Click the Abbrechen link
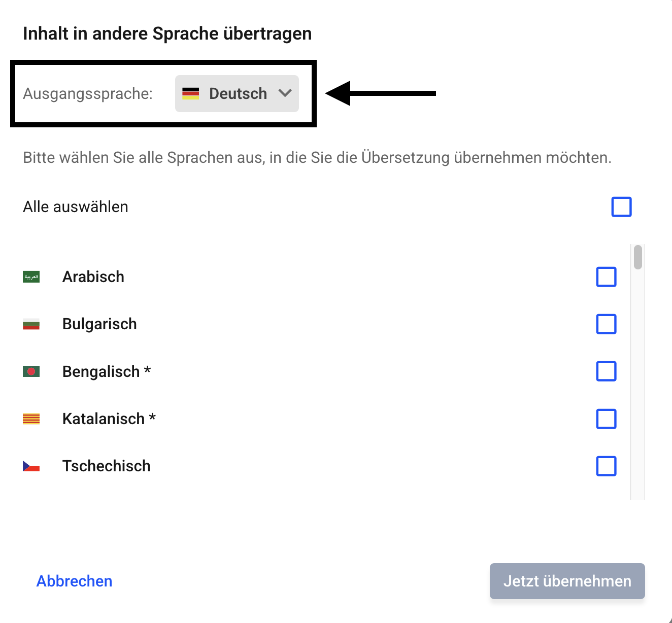 point(75,581)
